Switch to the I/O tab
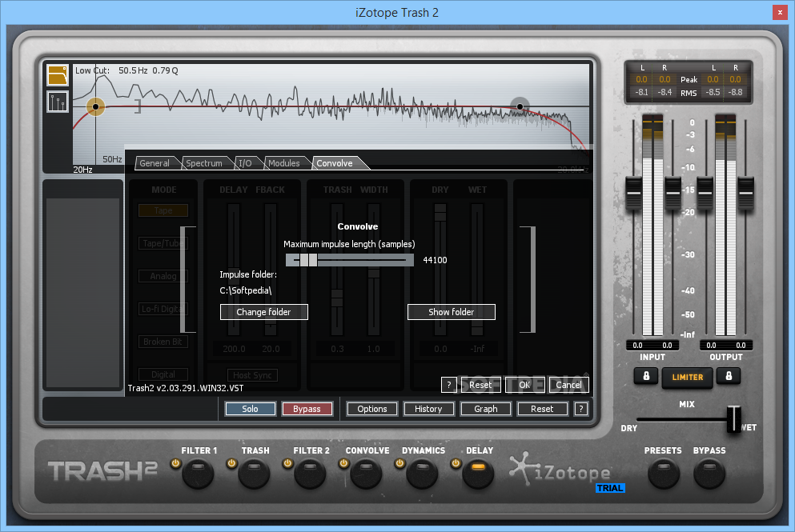Image resolution: width=795 pixels, height=532 pixels. coord(246,163)
